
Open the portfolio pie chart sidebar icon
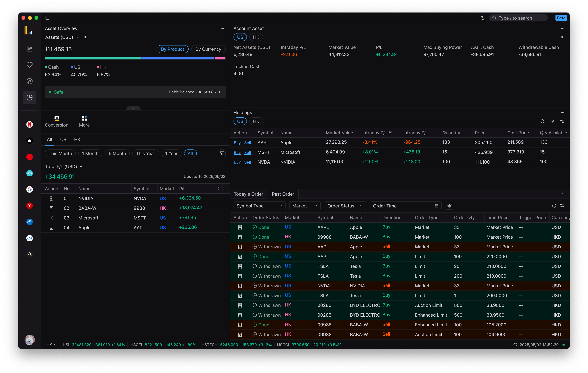30,98
